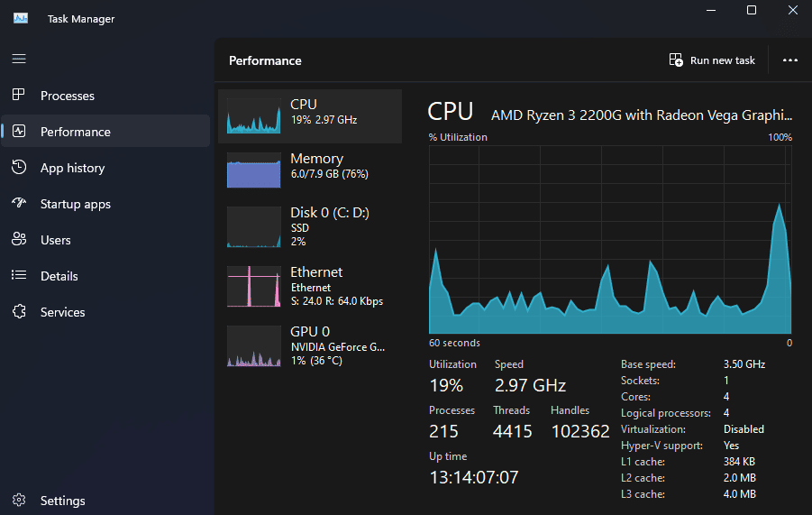Click the AMD Ryzen 3 2200G processor name
This screenshot has width=812, height=515.
pos(641,115)
